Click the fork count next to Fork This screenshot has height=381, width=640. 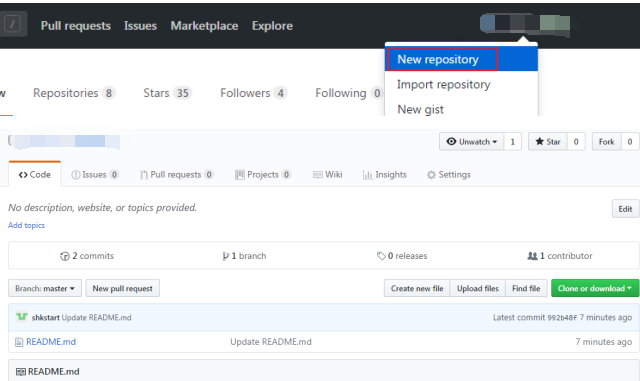point(630,142)
